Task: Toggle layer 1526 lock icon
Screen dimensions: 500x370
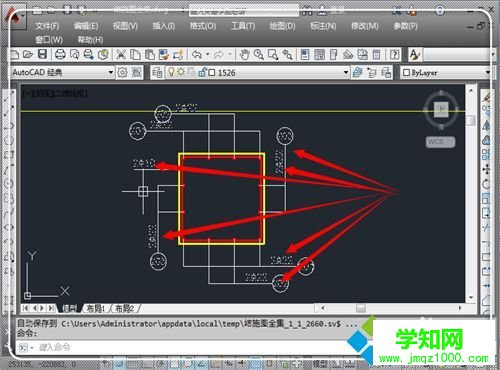Action: pyautogui.click(x=202, y=72)
